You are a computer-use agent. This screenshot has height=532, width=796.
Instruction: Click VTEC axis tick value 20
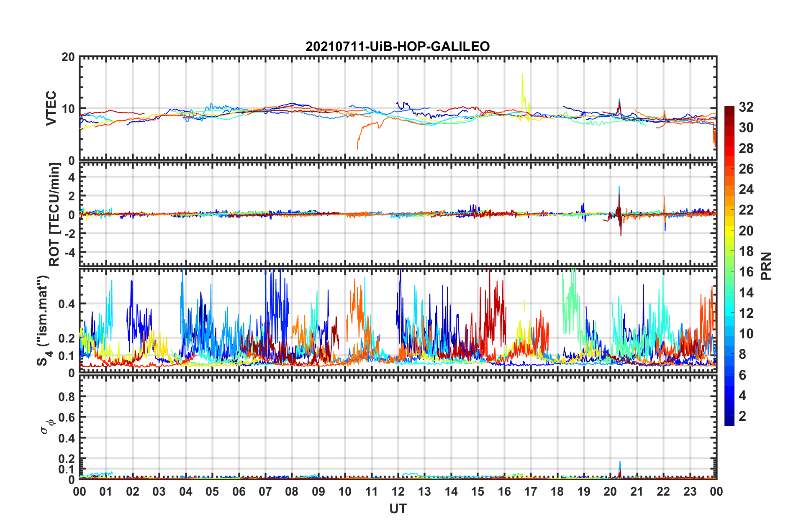coord(68,57)
